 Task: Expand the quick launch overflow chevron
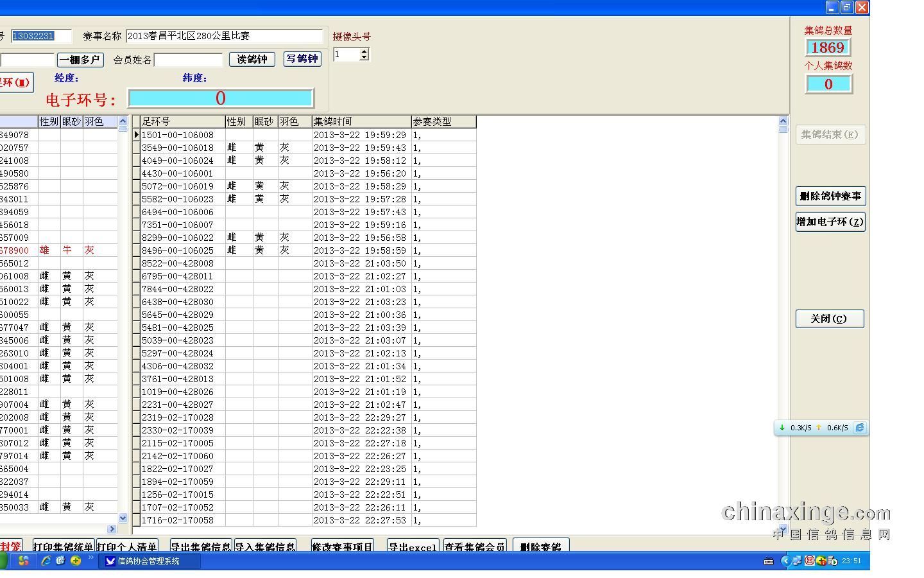point(90,557)
